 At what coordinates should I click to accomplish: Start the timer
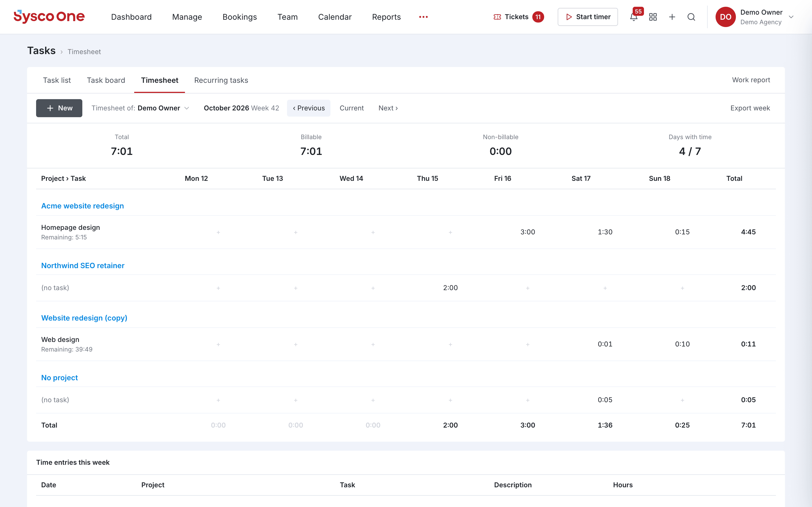(588, 17)
